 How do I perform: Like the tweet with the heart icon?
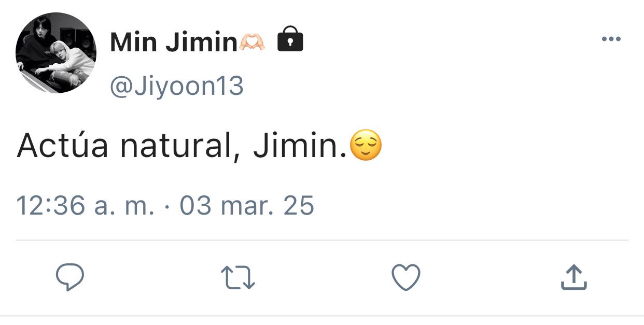pos(405,277)
